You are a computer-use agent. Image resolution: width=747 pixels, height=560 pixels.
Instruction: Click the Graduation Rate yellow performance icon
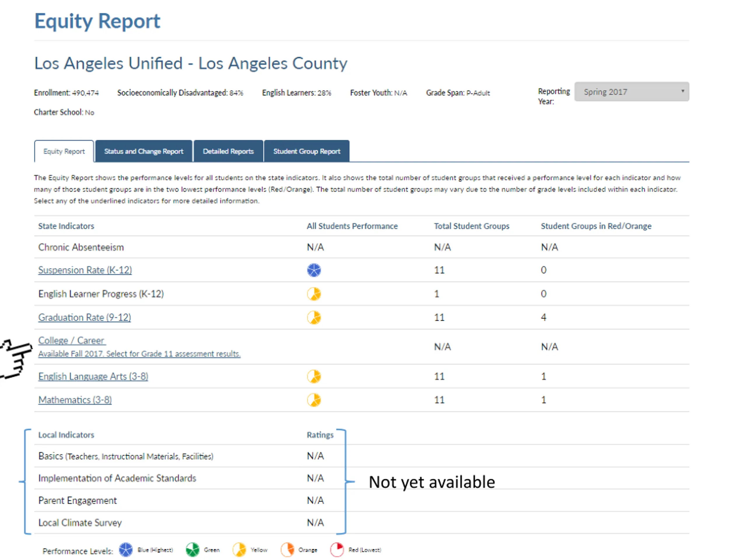[x=314, y=317]
